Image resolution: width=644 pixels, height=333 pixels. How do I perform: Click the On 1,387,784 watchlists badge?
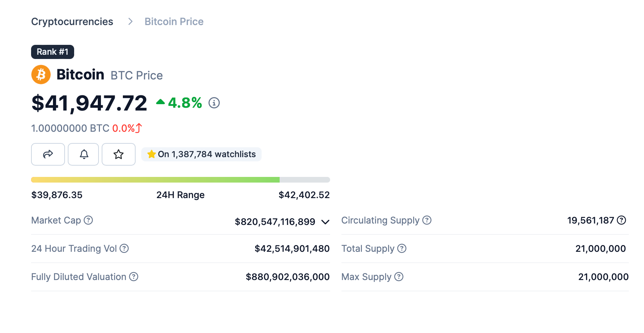(x=201, y=154)
